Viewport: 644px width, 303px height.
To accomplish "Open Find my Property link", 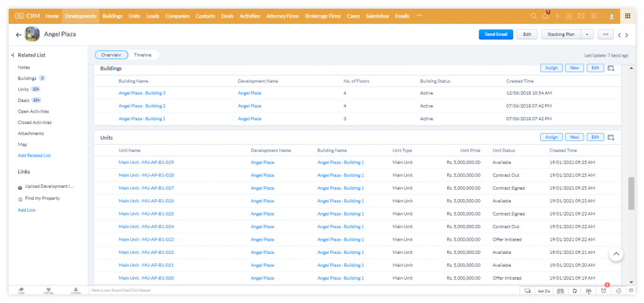I will pyautogui.click(x=42, y=198).
